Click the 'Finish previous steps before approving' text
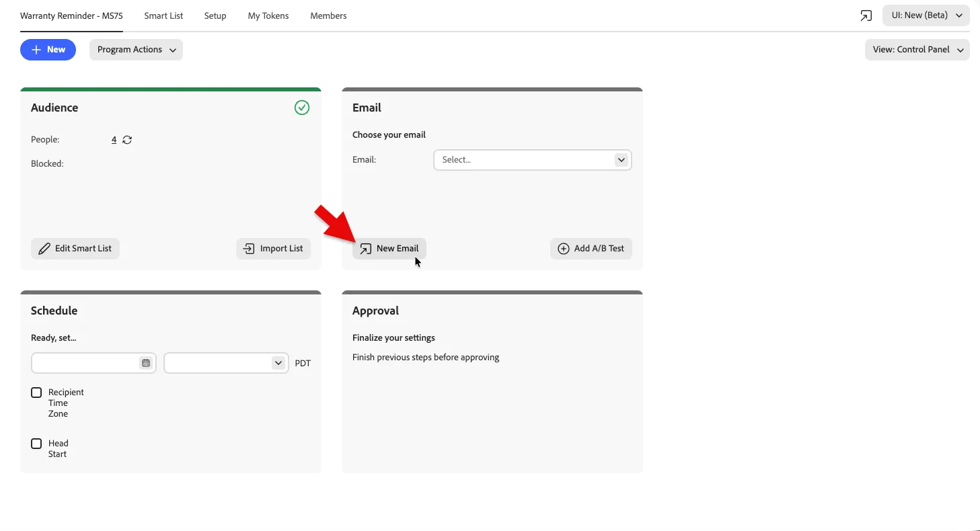The height and width of the screenshot is (531, 980). coord(426,358)
